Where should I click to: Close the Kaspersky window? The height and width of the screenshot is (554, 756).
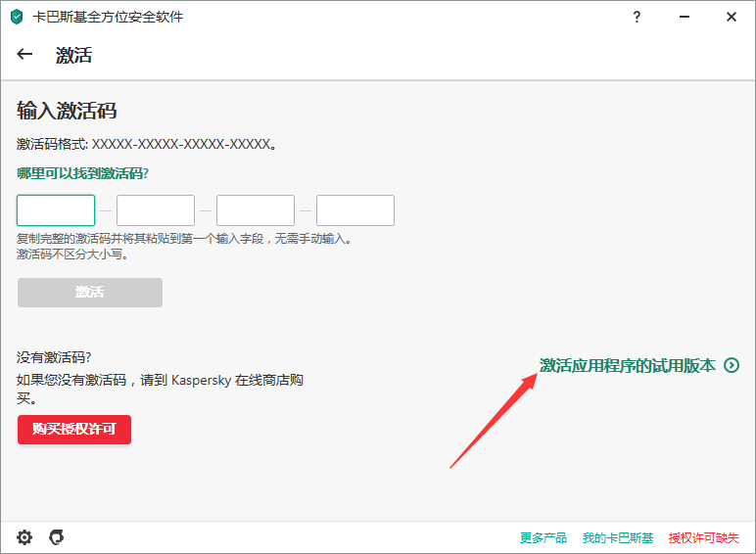pyautogui.click(x=731, y=17)
